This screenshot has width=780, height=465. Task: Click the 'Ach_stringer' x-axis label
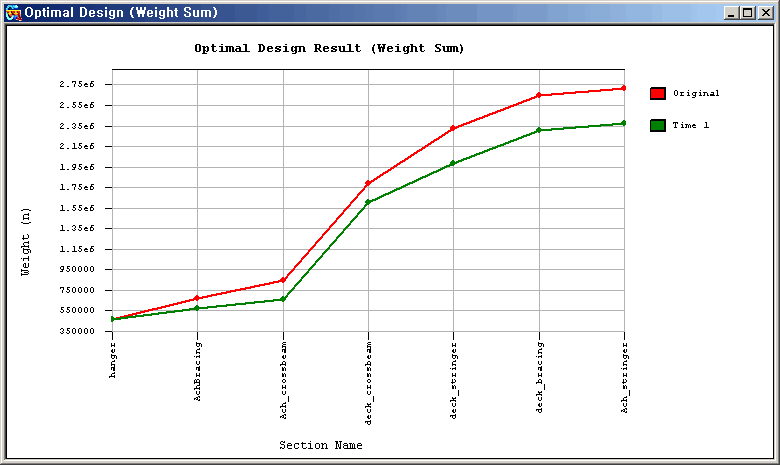click(624, 377)
